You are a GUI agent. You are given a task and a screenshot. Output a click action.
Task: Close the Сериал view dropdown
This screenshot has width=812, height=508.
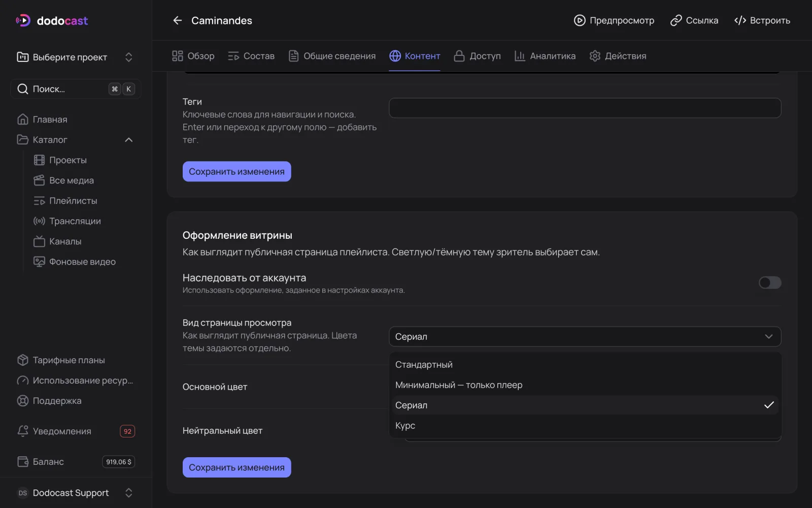tap(585, 336)
